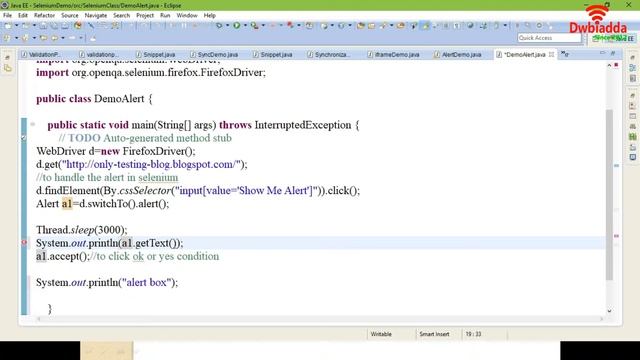Switch to the AlertDemo.java editor tab
Screen dimensions: 640x360
click(x=458, y=54)
